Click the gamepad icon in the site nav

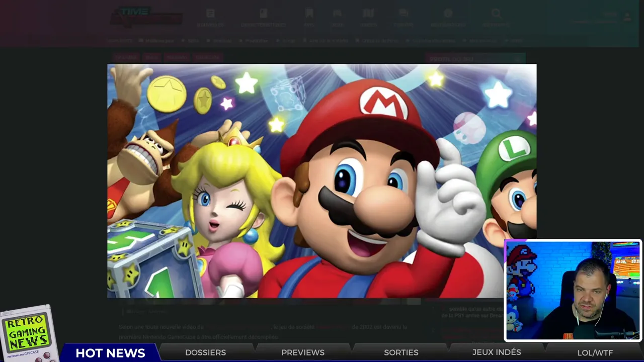[x=337, y=14]
